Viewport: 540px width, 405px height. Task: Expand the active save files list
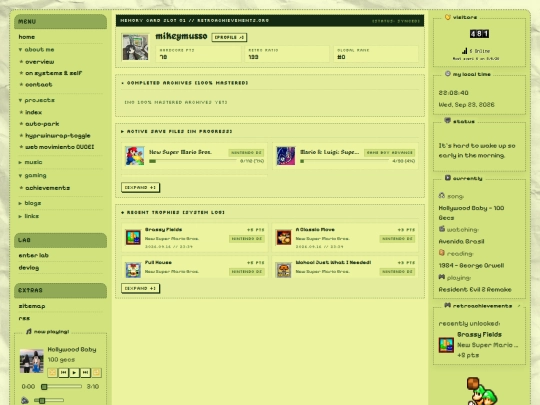(x=140, y=187)
